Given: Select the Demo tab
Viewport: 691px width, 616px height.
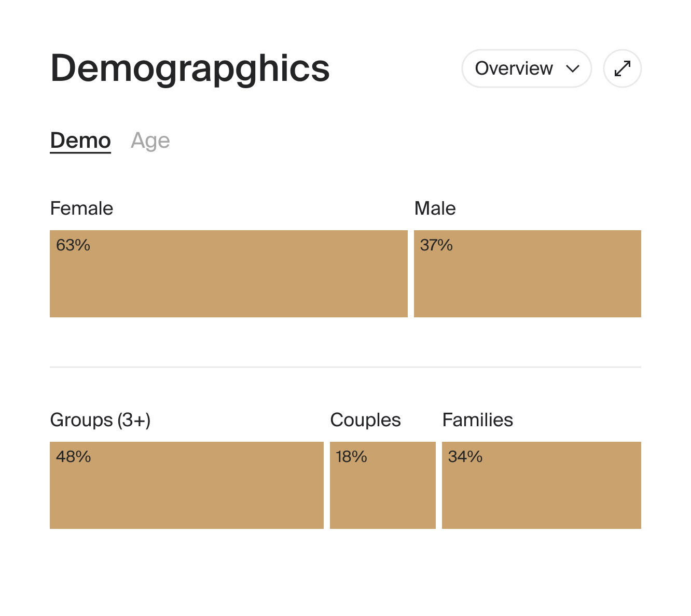Looking at the screenshot, I should coord(80,139).
